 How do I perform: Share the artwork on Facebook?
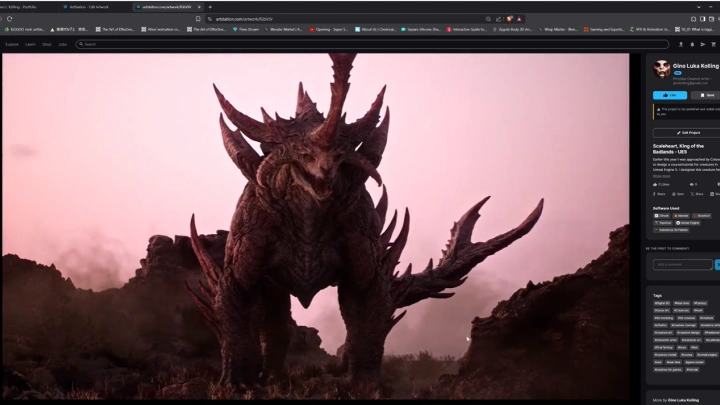point(659,194)
